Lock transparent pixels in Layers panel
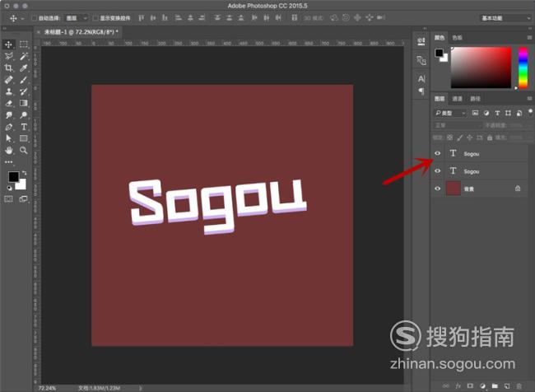Viewport: 535px width, 392px height. coord(449,138)
